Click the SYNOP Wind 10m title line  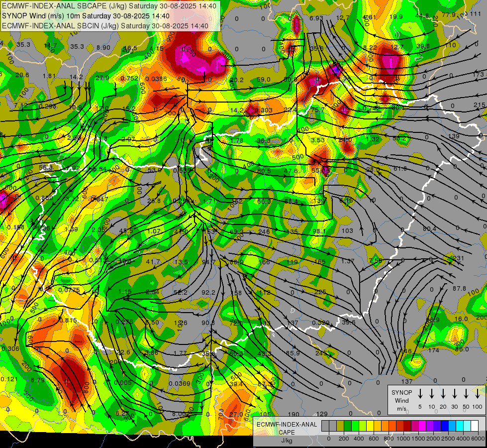tap(86, 16)
